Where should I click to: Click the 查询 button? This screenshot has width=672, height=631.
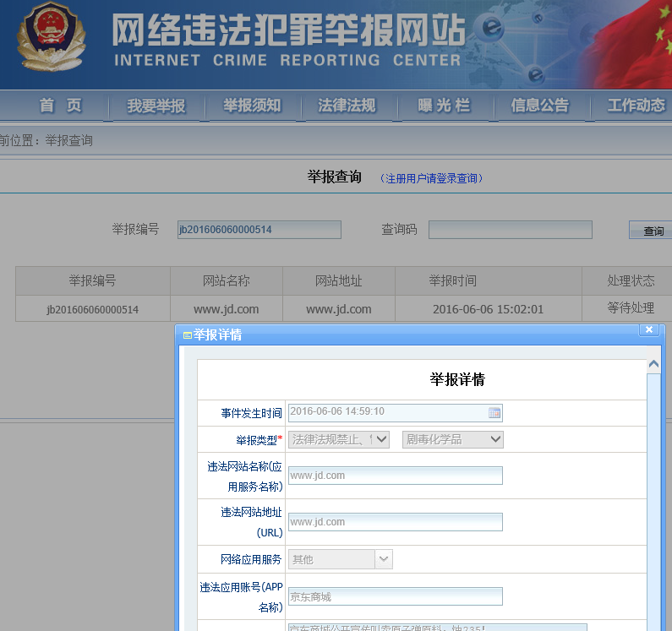[652, 231]
